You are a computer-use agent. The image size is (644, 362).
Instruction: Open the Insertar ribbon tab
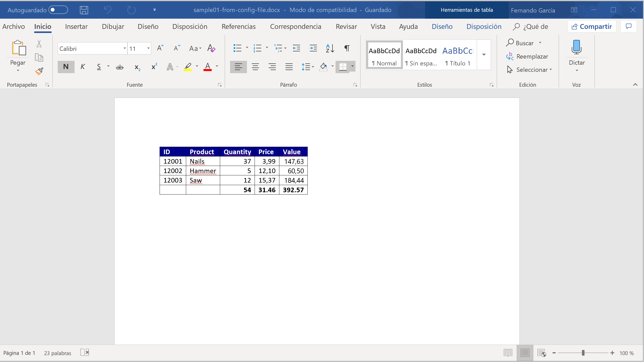tap(76, 27)
